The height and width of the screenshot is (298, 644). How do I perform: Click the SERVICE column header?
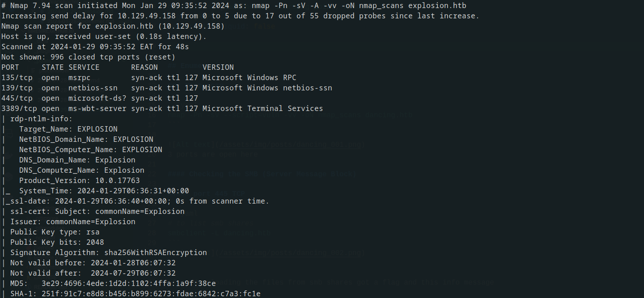coord(84,67)
